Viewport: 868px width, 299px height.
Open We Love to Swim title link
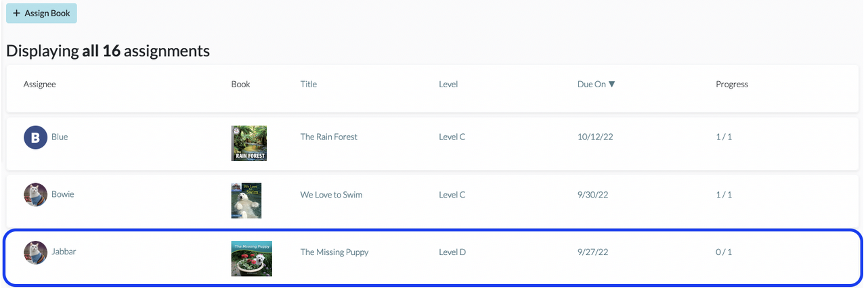(x=332, y=195)
